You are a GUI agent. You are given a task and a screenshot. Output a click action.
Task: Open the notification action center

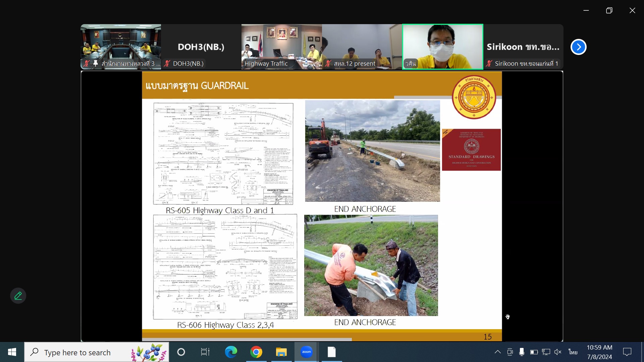point(627,352)
